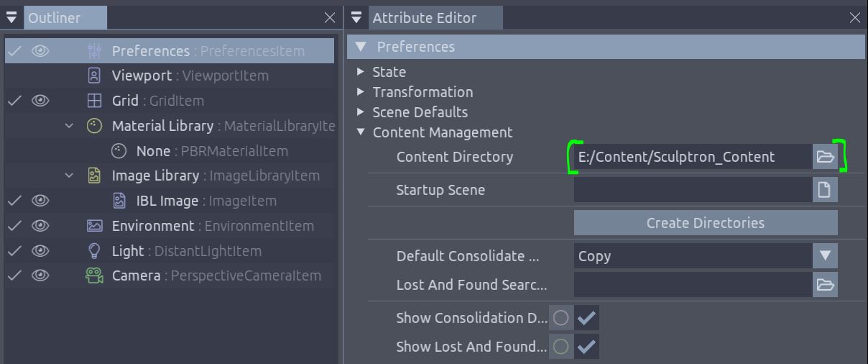Select the Outliner panel tab
The width and height of the screenshot is (868, 364).
[x=55, y=18]
